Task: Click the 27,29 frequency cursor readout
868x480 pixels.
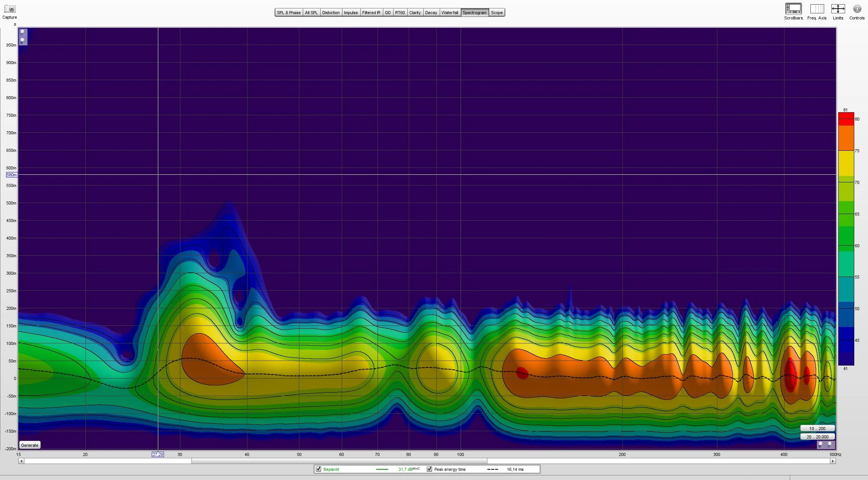Action: click(x=158, y=454)
